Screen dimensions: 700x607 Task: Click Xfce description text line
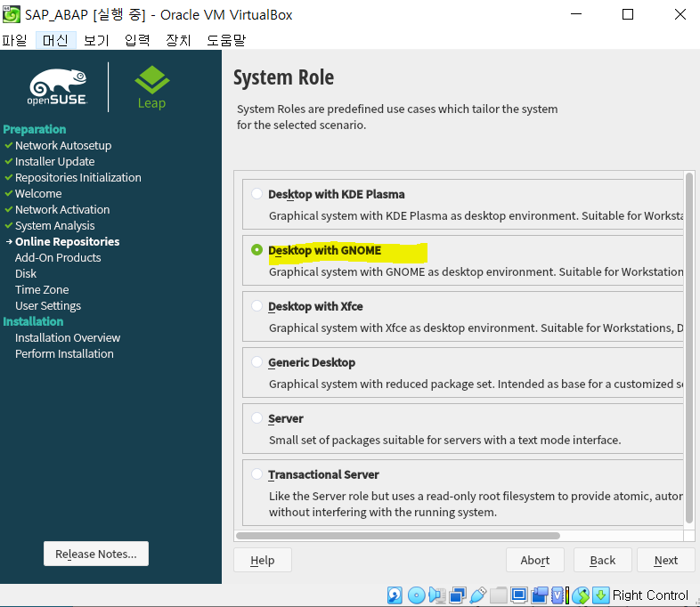click(476, 328)
